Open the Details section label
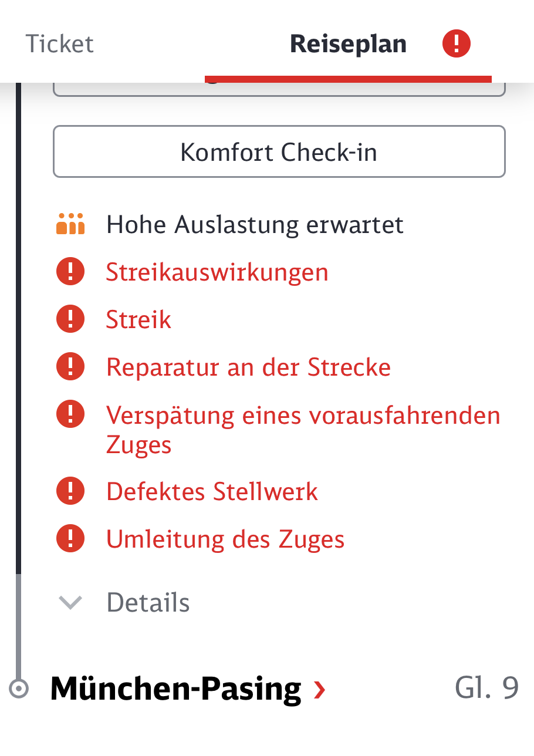Viewport: 534px width, 756px height. (148, 603)
